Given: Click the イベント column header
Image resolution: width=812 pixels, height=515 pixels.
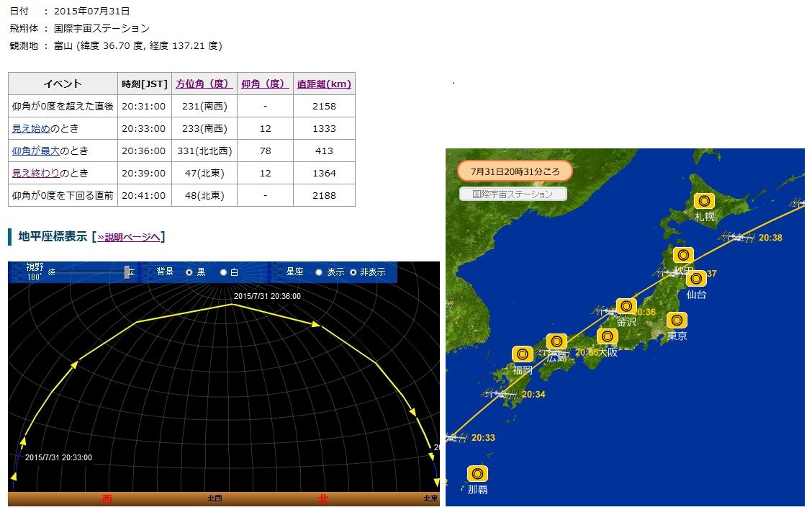Looking at the screenshot, I should pyautogui.click(x=63, y=84).
